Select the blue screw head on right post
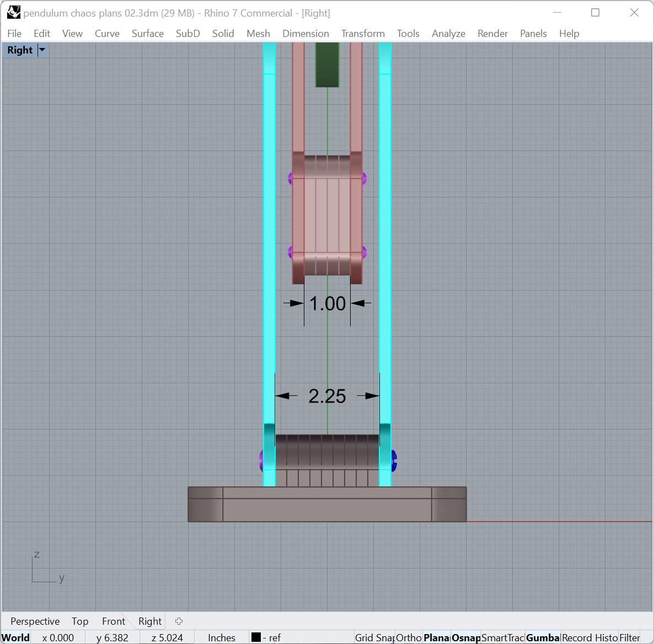Viewport: 654px width, 644px height. pos(394,460)
